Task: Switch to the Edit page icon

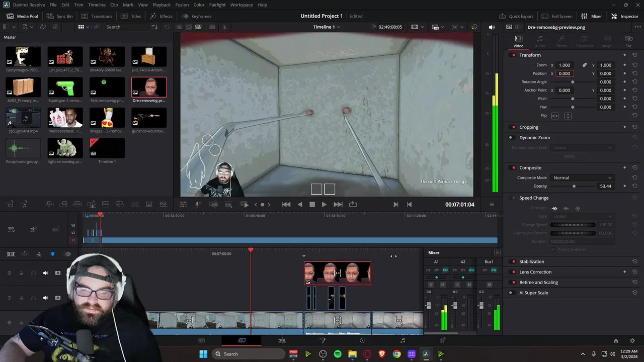Action: coord(282,340)
